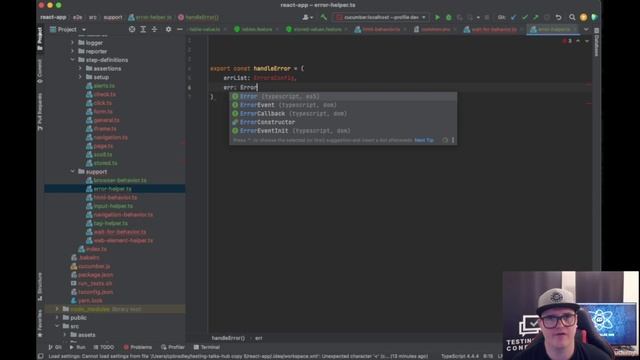Click the Git push green arrow icon
The image size is (640, 360).
(x=536, y=18)
